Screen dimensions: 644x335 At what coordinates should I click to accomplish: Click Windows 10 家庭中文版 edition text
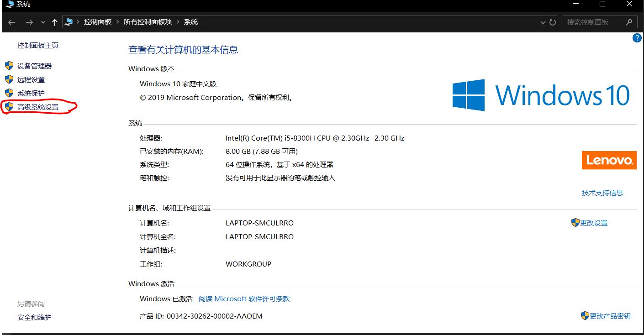click(x=178, y=84)
